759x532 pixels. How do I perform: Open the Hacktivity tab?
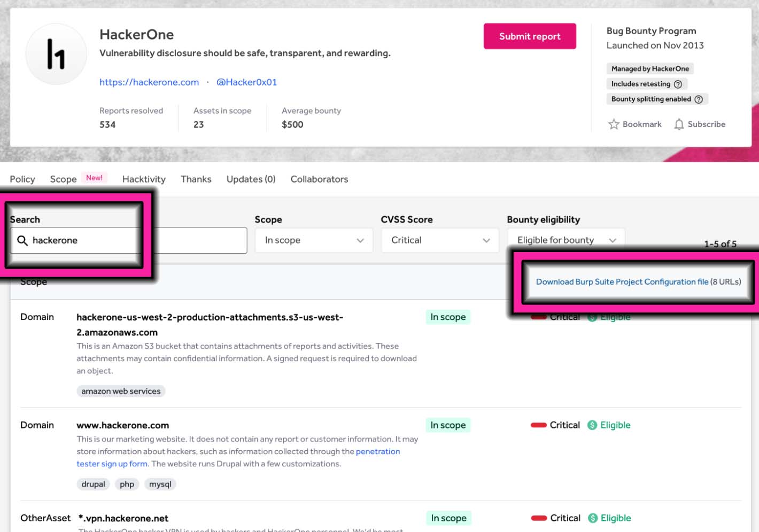pos(144,179)
